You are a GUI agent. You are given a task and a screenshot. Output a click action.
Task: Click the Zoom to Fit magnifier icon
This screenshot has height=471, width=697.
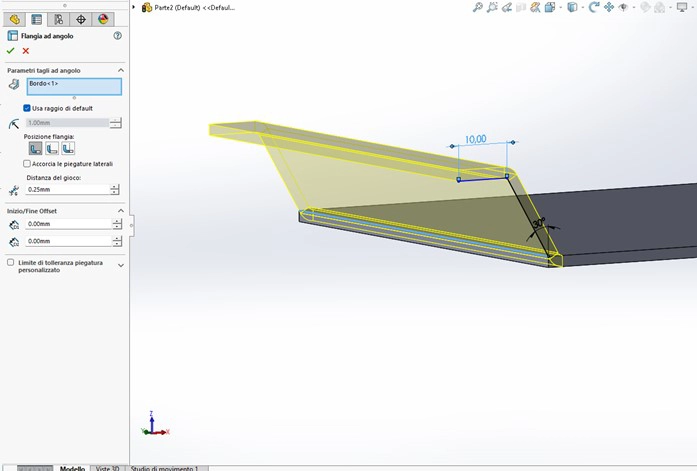tap(478, 7)
